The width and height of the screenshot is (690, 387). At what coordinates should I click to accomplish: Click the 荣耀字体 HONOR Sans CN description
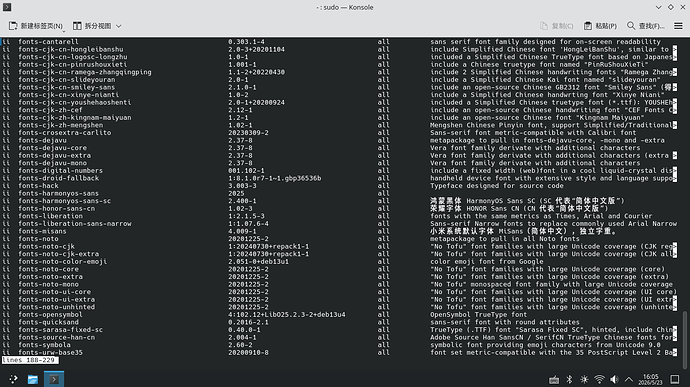(x=519, y=208)
